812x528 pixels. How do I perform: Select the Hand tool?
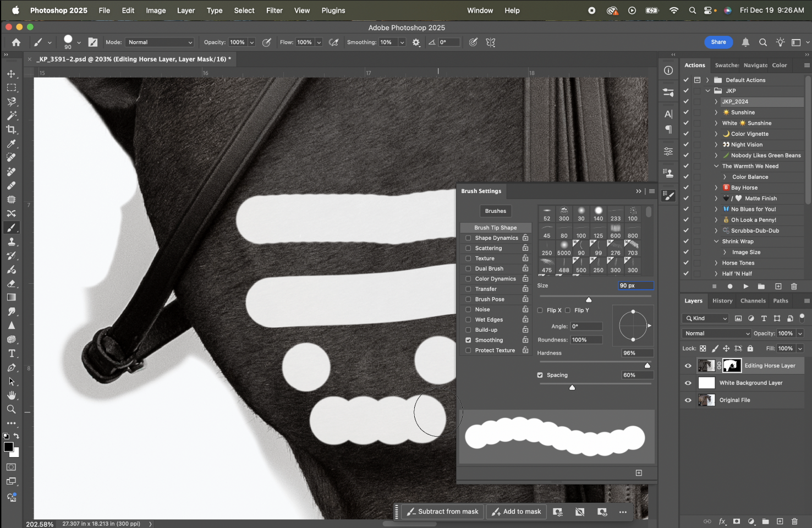[11, 395]
